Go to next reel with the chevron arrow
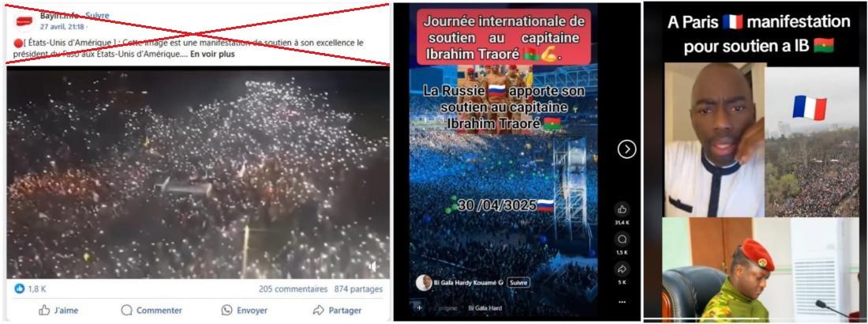 pos(626,149)
